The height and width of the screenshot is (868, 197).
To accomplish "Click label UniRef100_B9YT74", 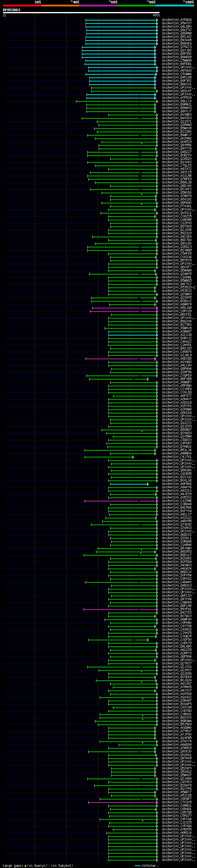I will click(x=176, y=149).
